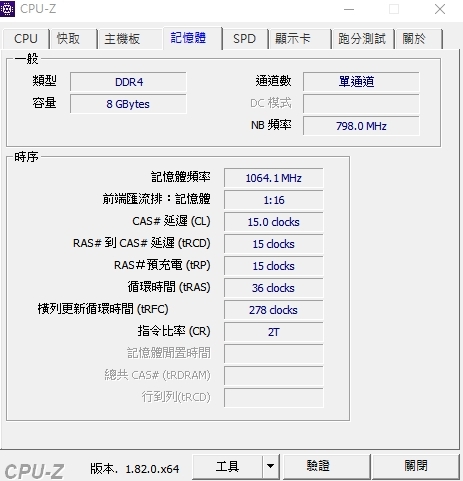463x481 pixels.
Task: Click the CPU-Z app icon in title bar
Action: pyautogui.click(x=7, y=9)
